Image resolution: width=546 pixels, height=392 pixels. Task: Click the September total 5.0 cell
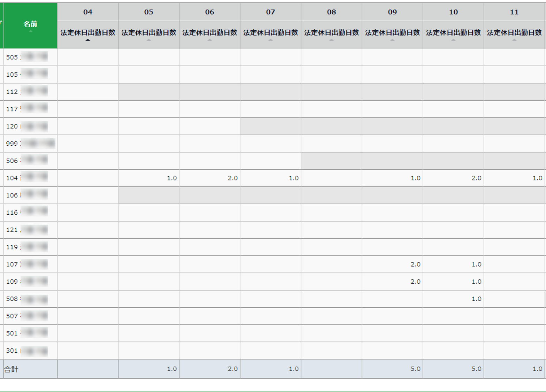coord(393,369)
